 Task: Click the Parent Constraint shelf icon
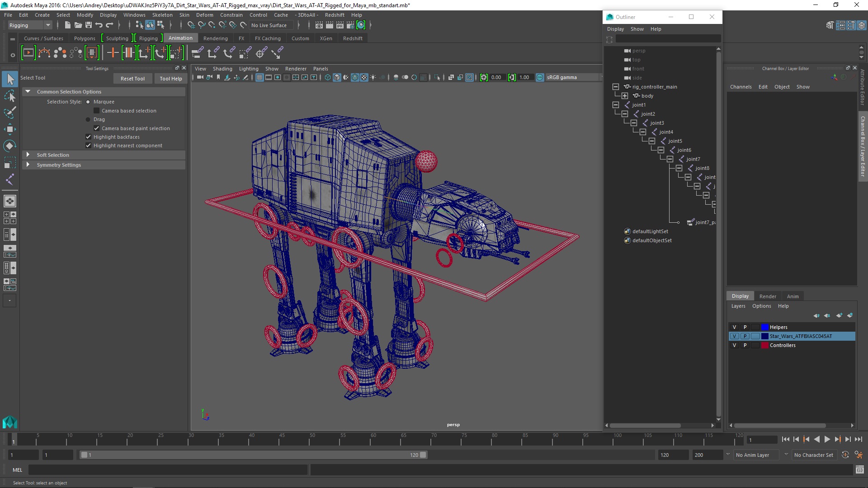click(197, 53)
